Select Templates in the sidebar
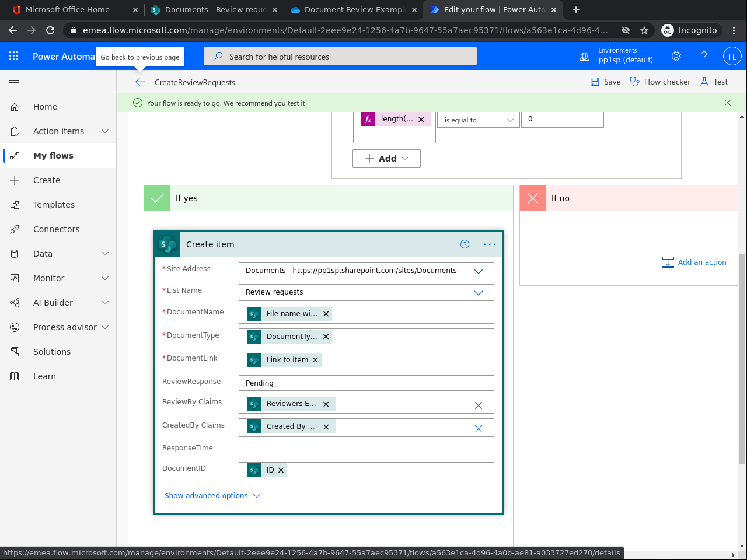This screenshot has width=747, height=560. tap(54, 205)
